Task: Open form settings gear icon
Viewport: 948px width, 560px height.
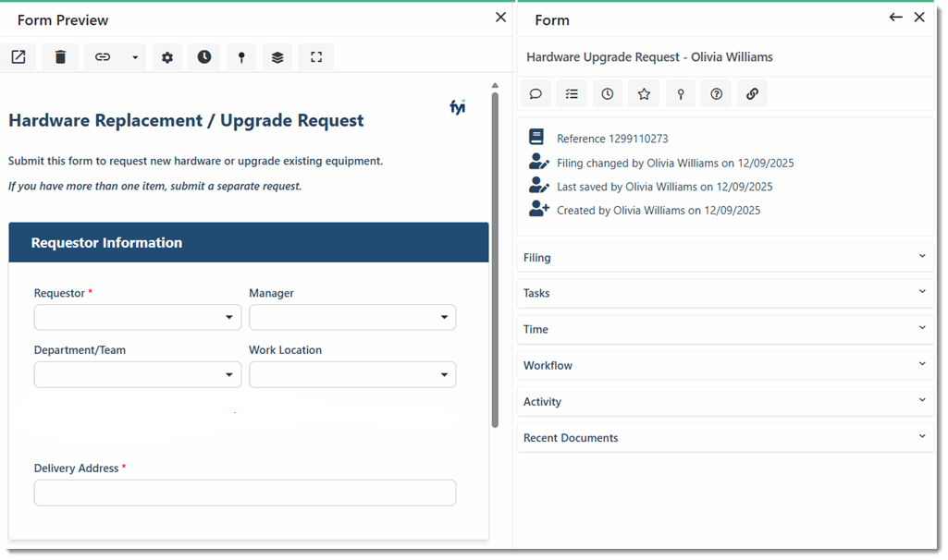Action: click(x=167, y=56)
